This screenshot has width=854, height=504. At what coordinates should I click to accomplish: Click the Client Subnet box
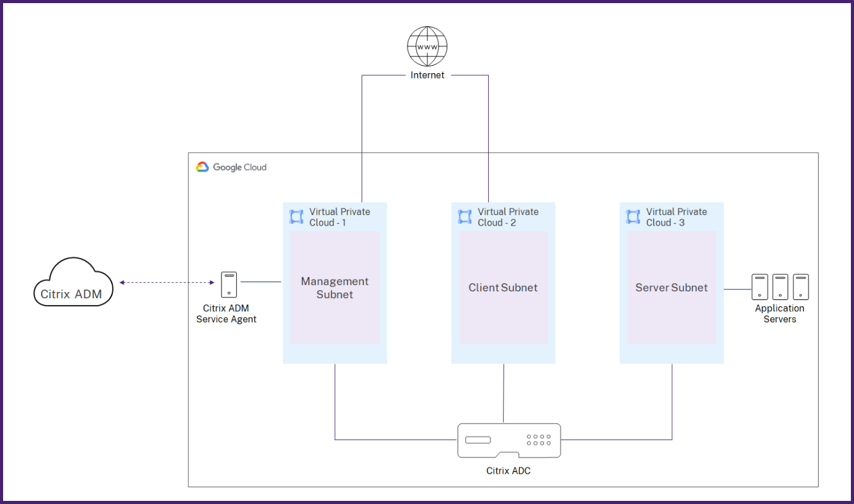tap(503, 288)
